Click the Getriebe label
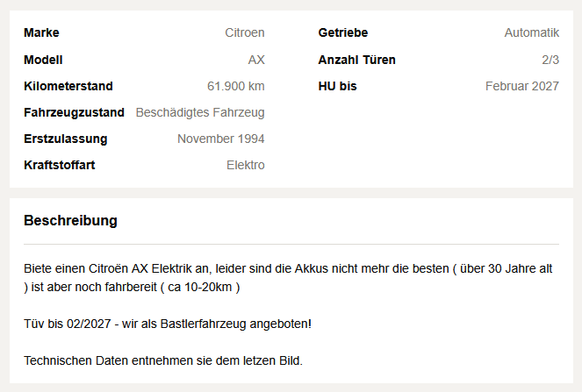Viewport: 582px width, 392px height. pos(343,32)
